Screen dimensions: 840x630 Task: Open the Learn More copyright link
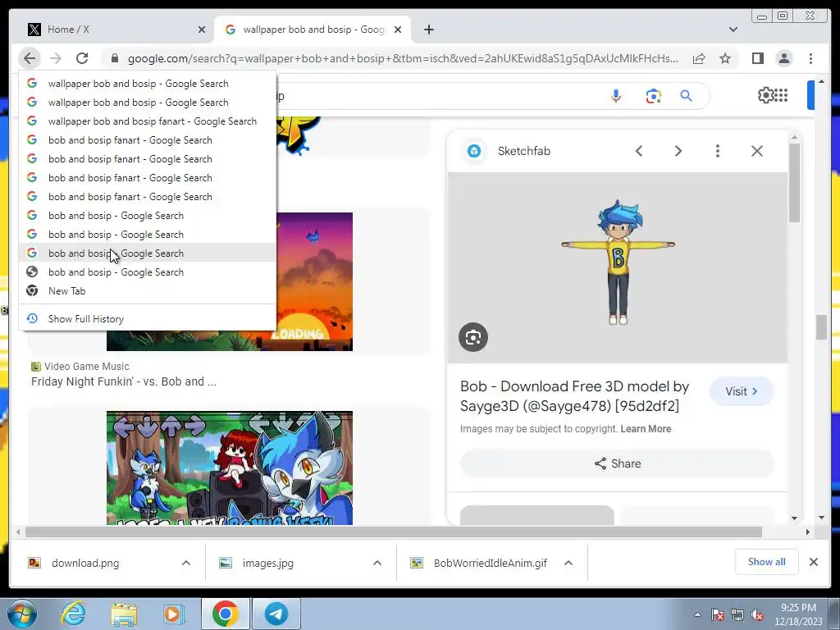click(646, 428)
